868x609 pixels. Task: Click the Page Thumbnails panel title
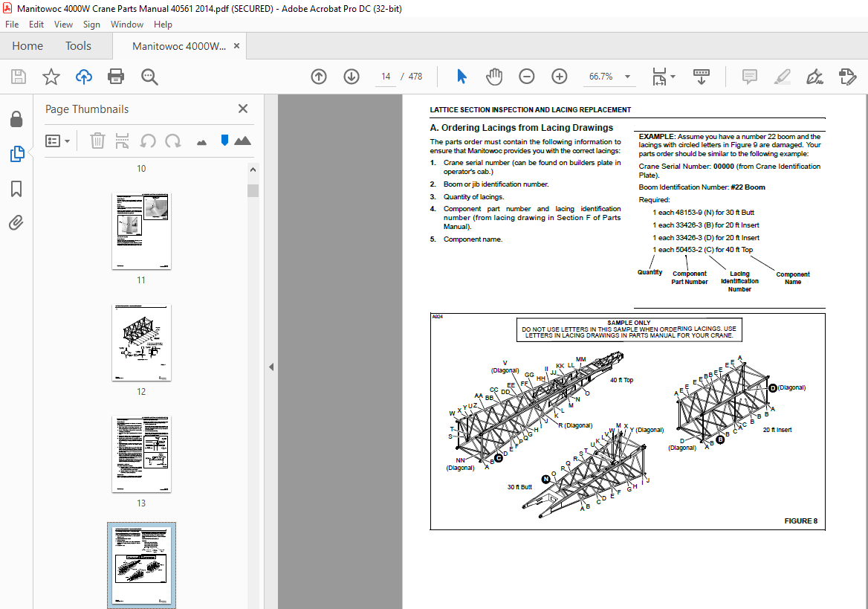[x=87, y=109]
